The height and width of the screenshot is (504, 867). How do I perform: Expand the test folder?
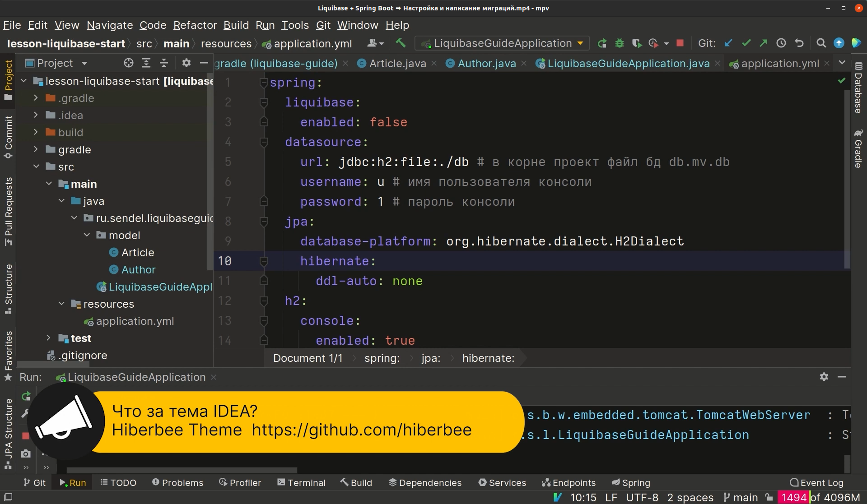(x=48, y=338)
